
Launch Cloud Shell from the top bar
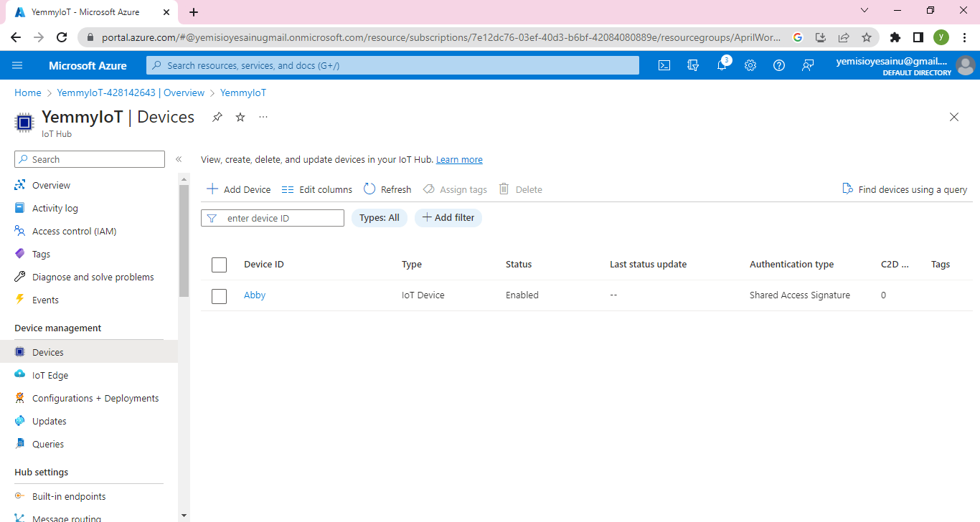click(x=664, y=65)
